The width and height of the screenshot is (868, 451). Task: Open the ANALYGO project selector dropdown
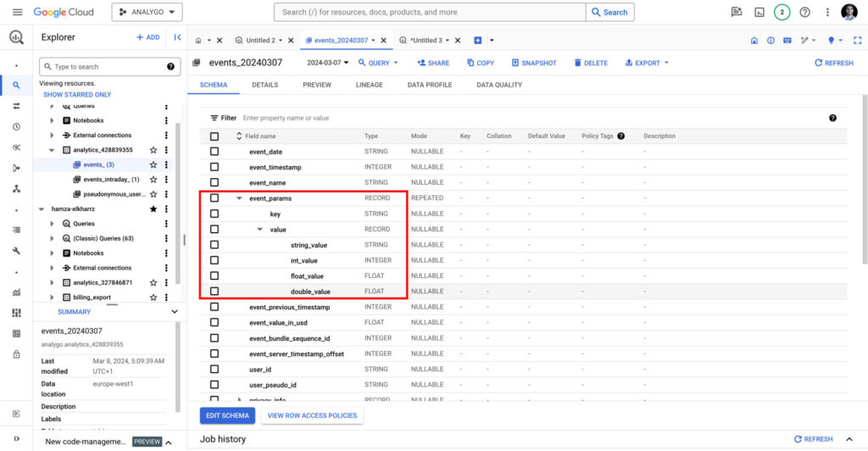(x=147, y=12)
